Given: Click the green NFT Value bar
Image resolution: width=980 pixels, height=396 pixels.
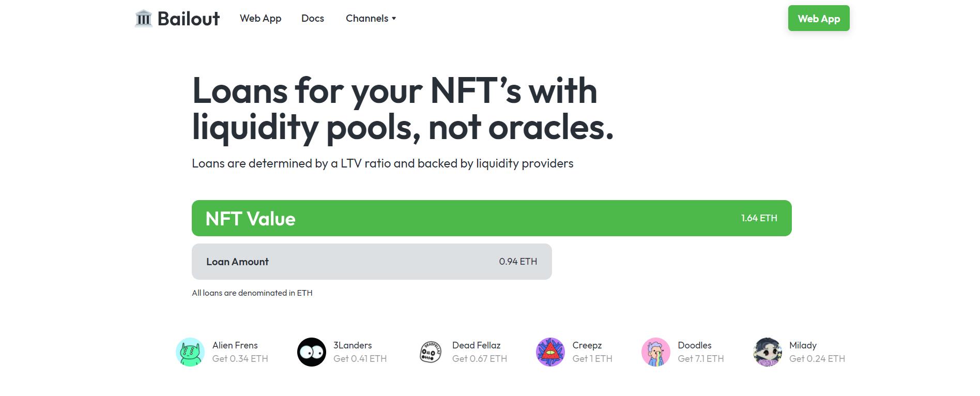Looking at the screenshot, I should (491, 218).
